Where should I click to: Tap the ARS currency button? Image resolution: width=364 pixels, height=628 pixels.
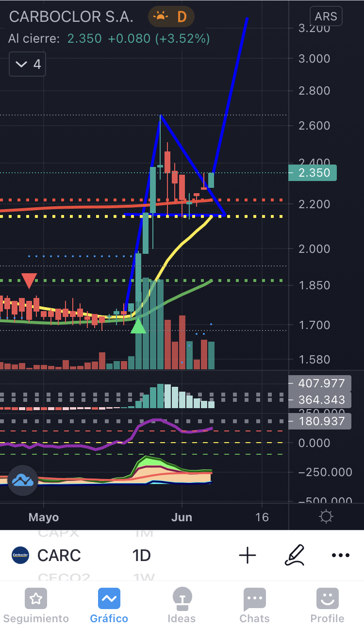tap(326, 17)
